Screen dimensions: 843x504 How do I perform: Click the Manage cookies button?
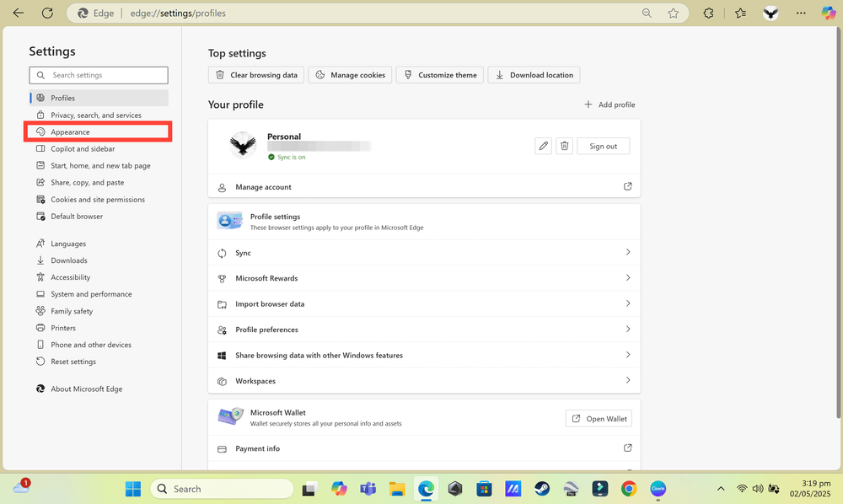(x=350, y=75)
